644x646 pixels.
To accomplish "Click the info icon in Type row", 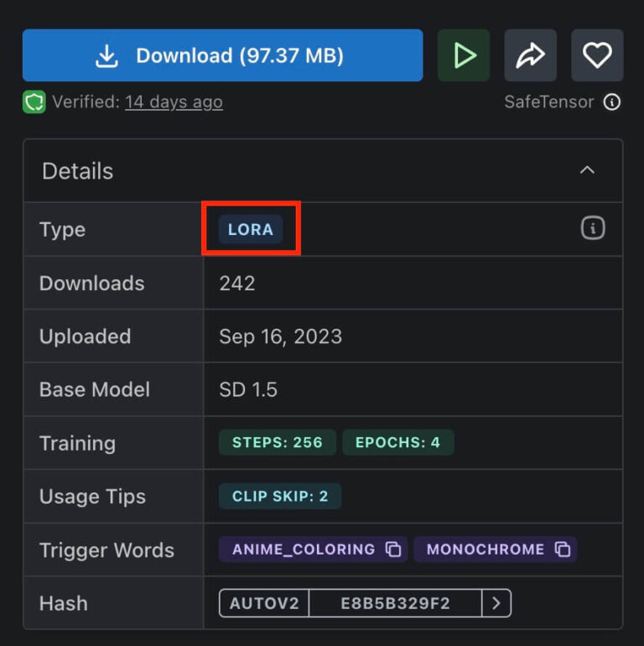I will pyautogui.click(x=593, y=228).
